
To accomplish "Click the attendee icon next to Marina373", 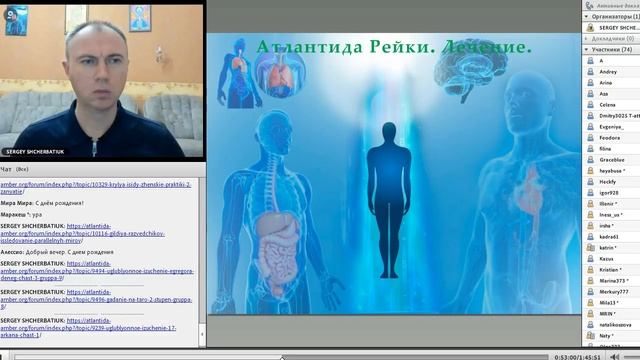I will coord(590,281).
